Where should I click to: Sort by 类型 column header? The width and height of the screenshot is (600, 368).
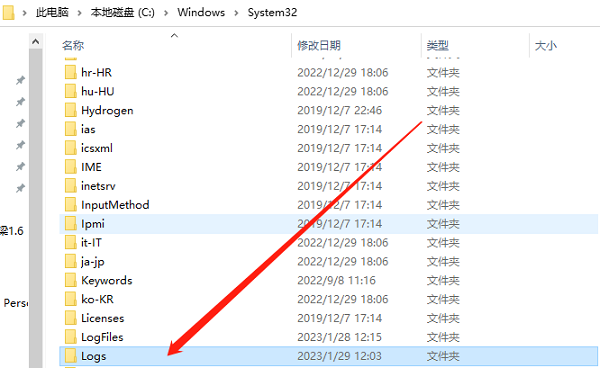[x=437, y=46]
